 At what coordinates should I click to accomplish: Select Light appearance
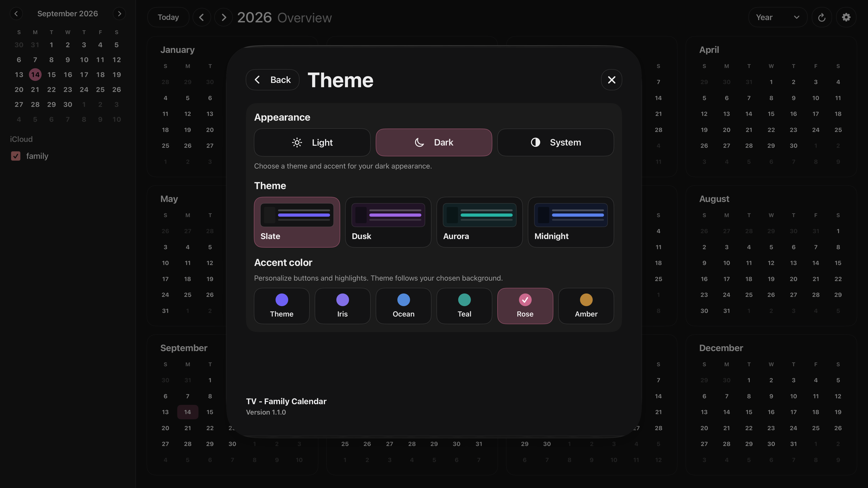tap(312, 143)
